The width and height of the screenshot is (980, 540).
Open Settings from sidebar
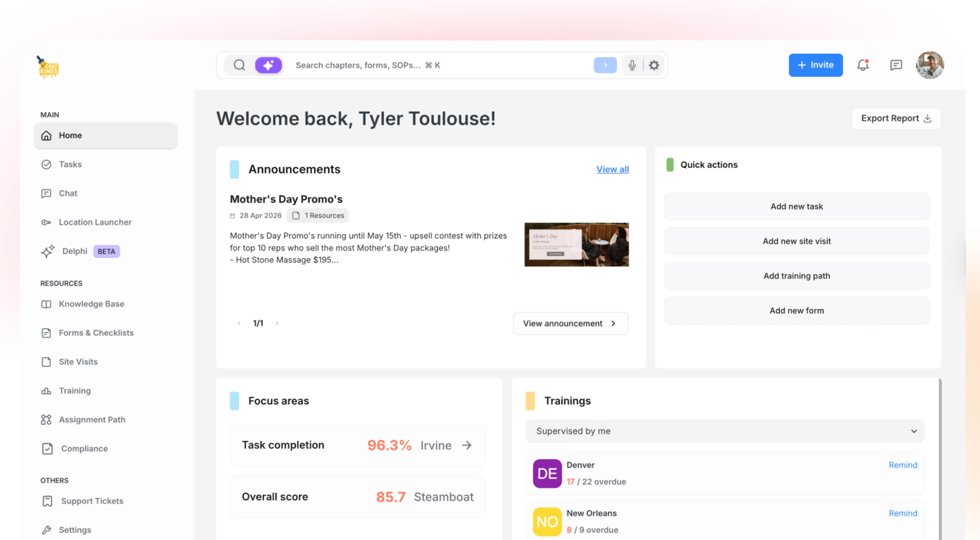click(106, 530)
